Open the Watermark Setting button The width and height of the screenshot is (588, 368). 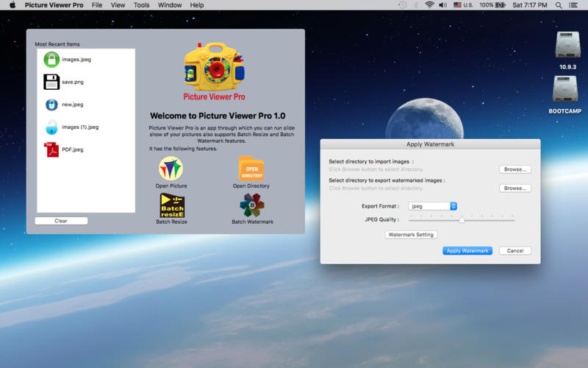411,235
